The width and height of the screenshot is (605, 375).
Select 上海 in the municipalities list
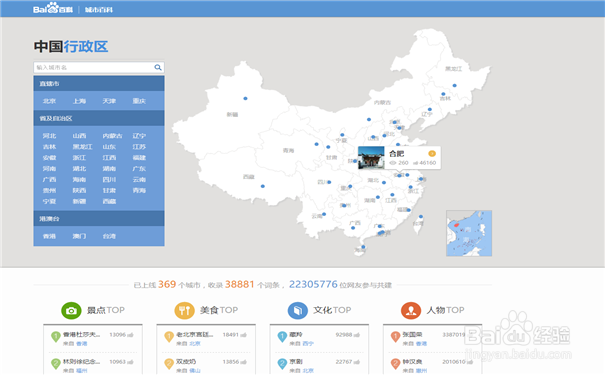(79, 101)
